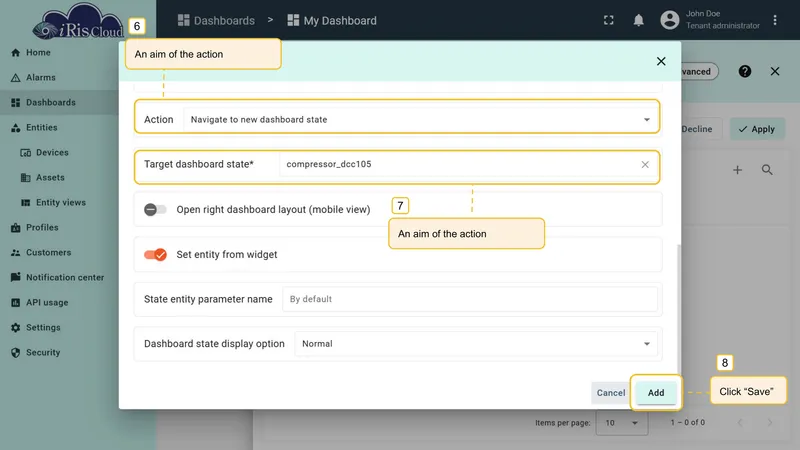Open John Doe user avatar
The width and height of the screenshot is (800, 450).
coord(670,20)
